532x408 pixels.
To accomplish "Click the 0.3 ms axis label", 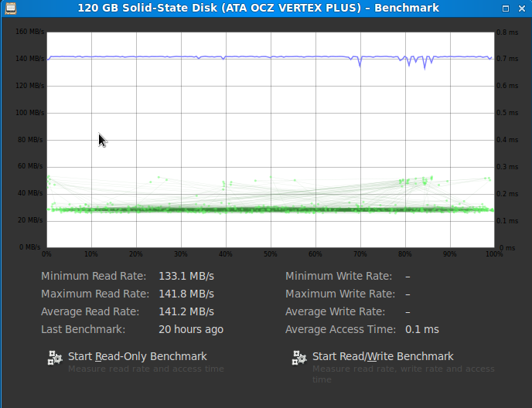I will (507, 167).
